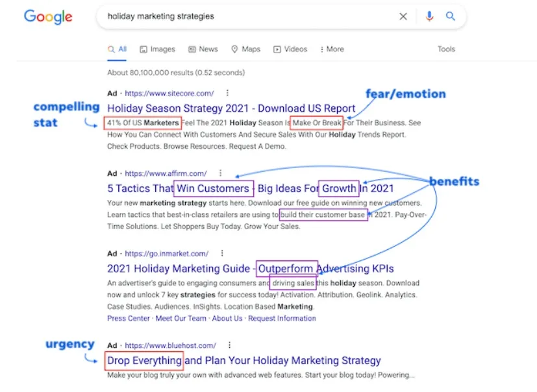The height and width of the screenshot is (392, 537).
Task: Click the magnifying glass search icon
Action: 451,16
